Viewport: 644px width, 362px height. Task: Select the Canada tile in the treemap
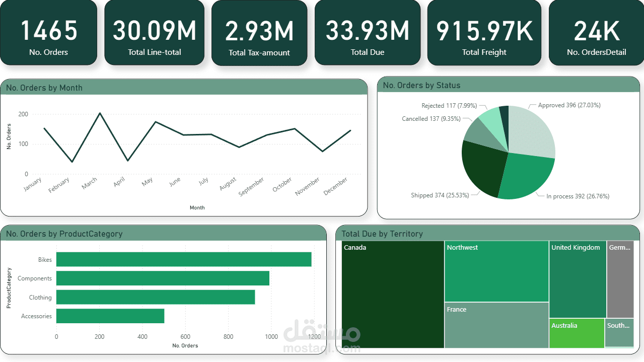(x=393, y=294)
